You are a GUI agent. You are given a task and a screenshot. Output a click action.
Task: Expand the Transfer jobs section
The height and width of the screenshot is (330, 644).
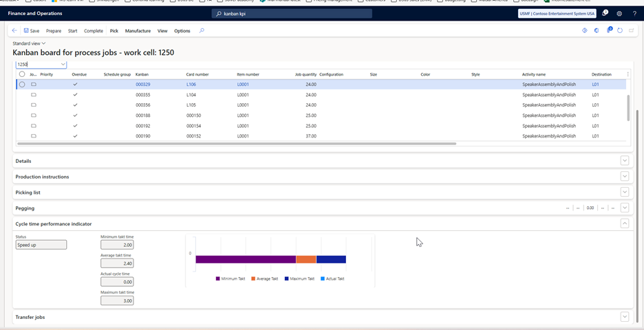tap(625, 317)
